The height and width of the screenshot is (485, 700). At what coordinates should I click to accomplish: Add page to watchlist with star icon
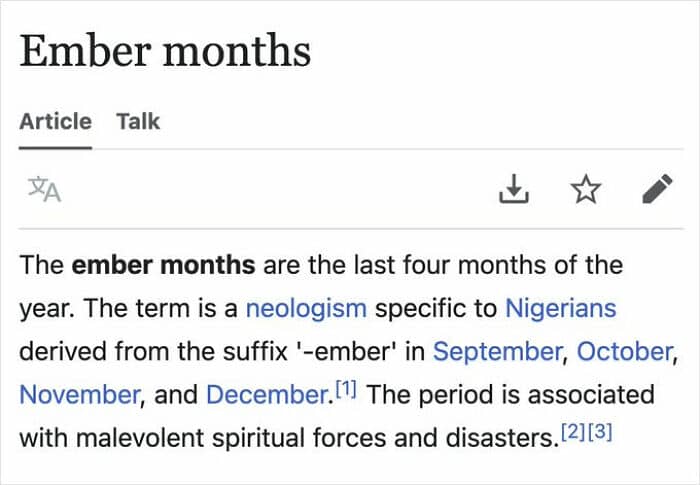click(583, 188)
